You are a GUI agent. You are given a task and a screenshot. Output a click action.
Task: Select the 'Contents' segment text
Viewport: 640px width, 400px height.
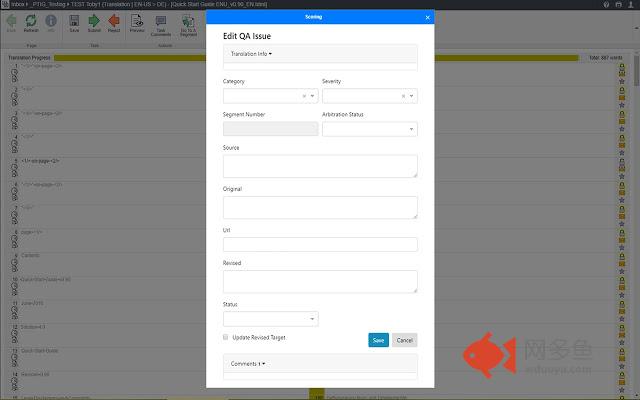point(30,256)
